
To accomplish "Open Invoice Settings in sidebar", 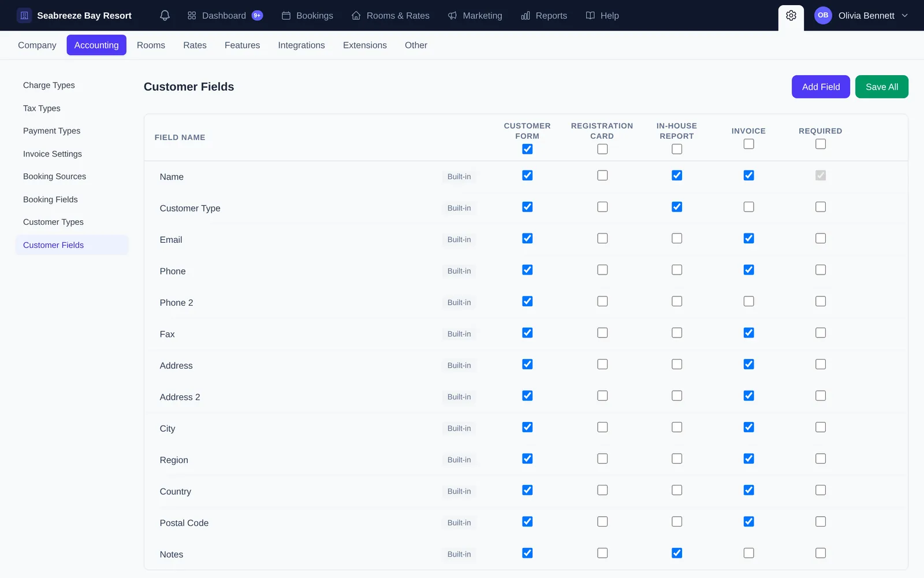I will [72, 154].
